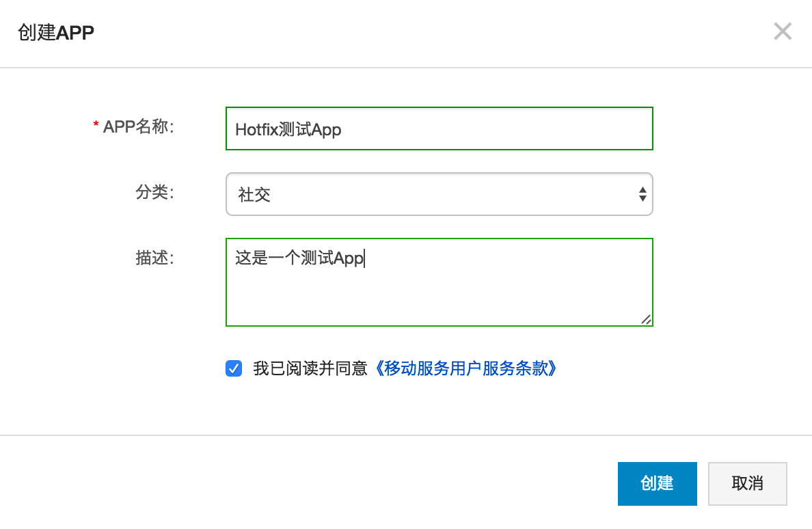Click the blue service terms hyperlink
Viewport: 812px width, 529px height.
466,368
